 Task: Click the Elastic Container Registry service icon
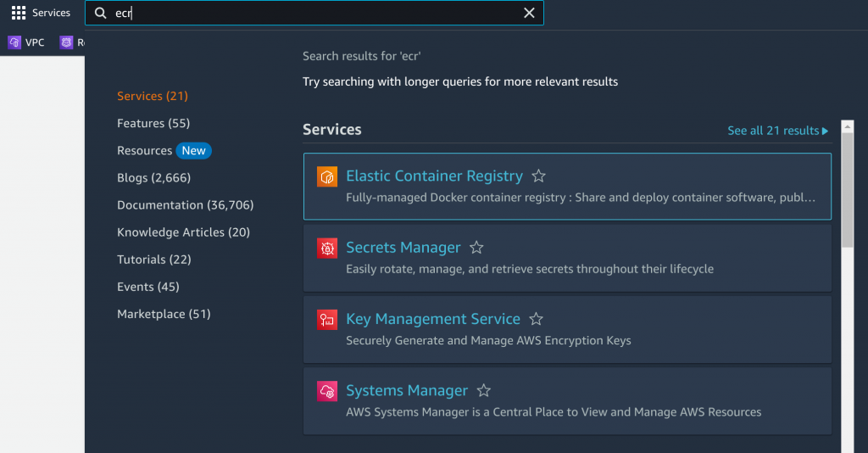(327, 176)
